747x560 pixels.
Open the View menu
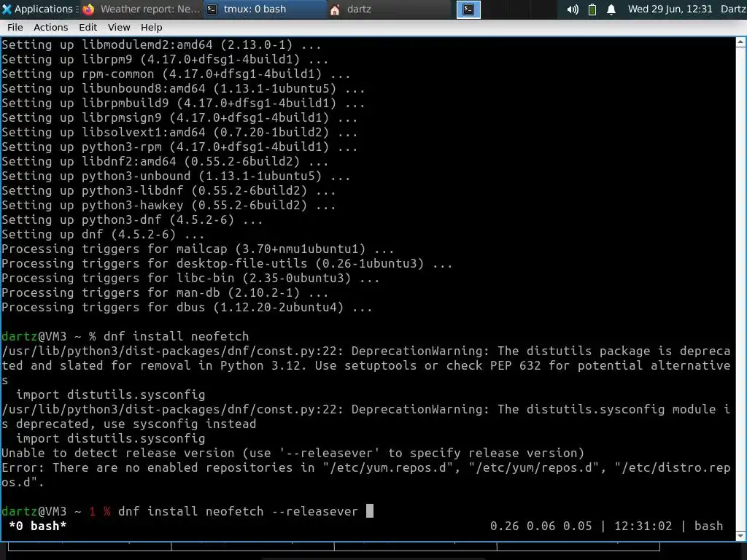coord(119,28)
